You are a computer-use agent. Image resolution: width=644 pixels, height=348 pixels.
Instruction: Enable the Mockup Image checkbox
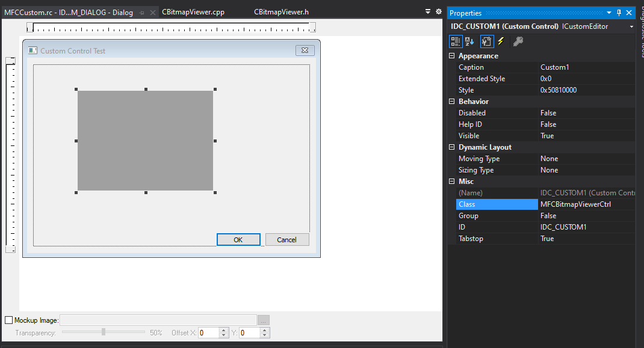point(8,320)
